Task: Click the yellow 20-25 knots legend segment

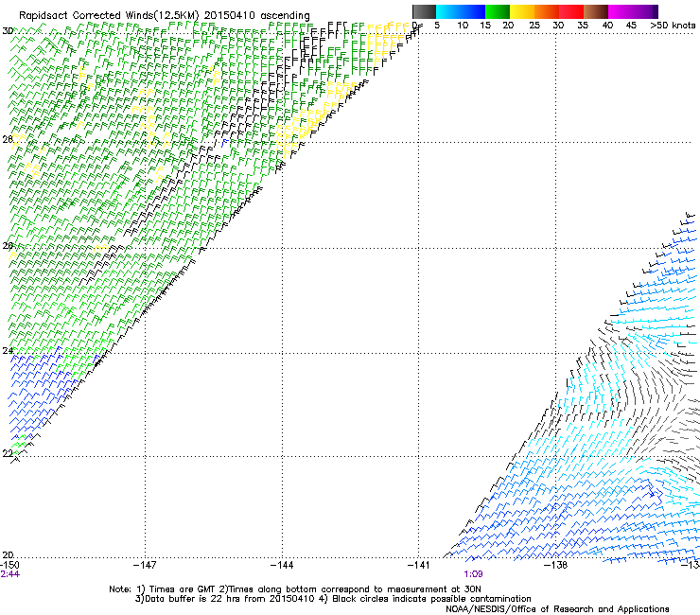Action: coord(522,11)
